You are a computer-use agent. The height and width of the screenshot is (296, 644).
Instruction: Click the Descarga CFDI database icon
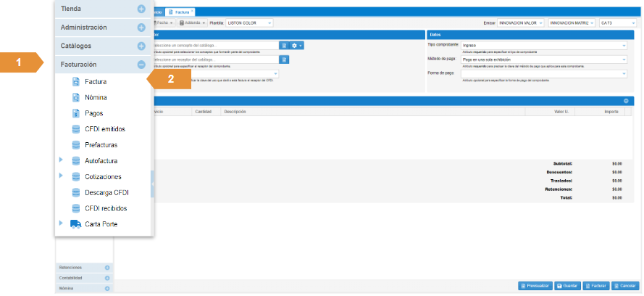click(x=76, y=193)
